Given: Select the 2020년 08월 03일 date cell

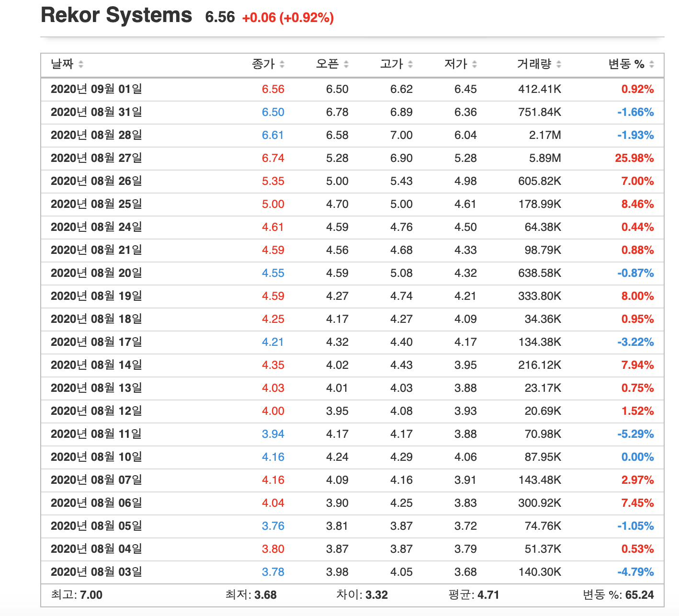Looking at the screenshot, I should point(96,572).
